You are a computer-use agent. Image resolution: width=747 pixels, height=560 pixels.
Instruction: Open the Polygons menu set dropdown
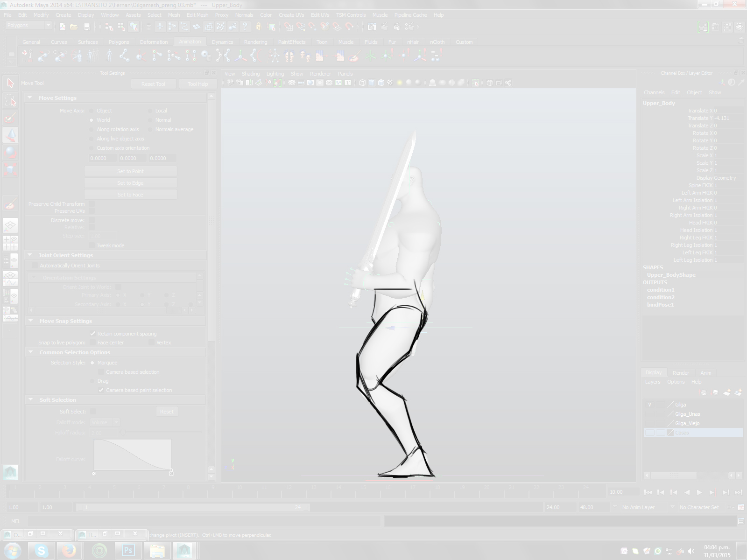[x=28, y=25]
